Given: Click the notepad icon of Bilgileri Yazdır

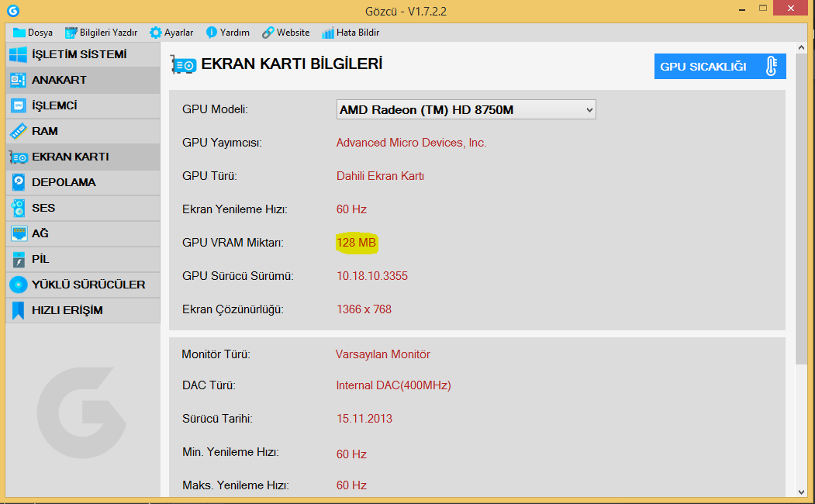Looking at the screenshot, I should pyautogui.click(x=71, y=33).
